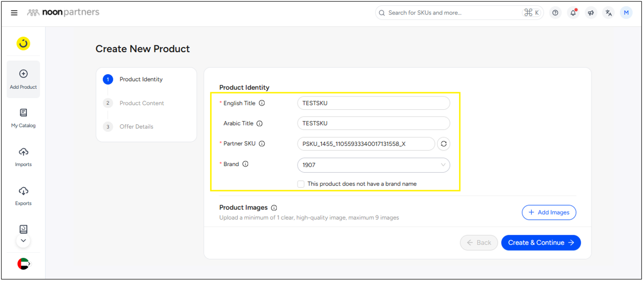Click the Create & Continue button
Image resolution: width=644 pixels, height=281 pixels.
click(x=541, y=243)
